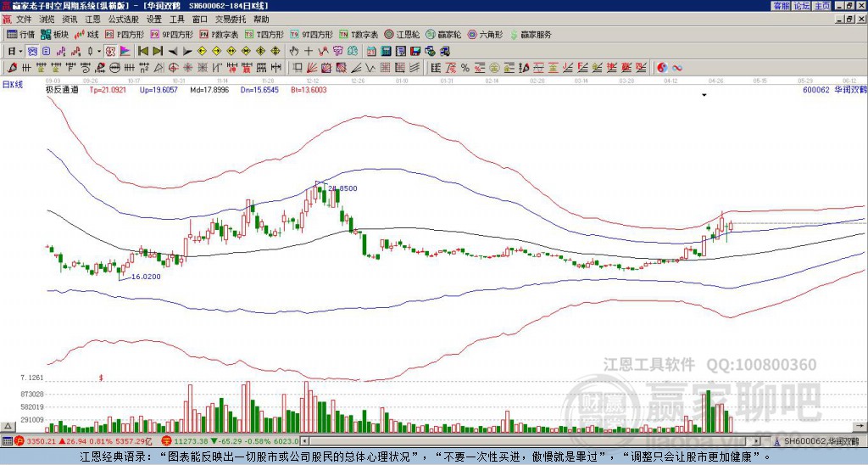Click the 日K线 chart label
The image size is (868, 465).
tap(13, 84)
